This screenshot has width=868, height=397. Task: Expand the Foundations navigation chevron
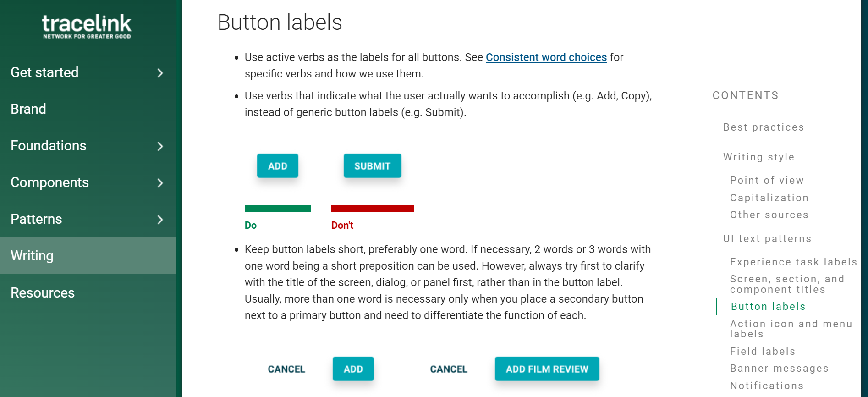point(160,146)
